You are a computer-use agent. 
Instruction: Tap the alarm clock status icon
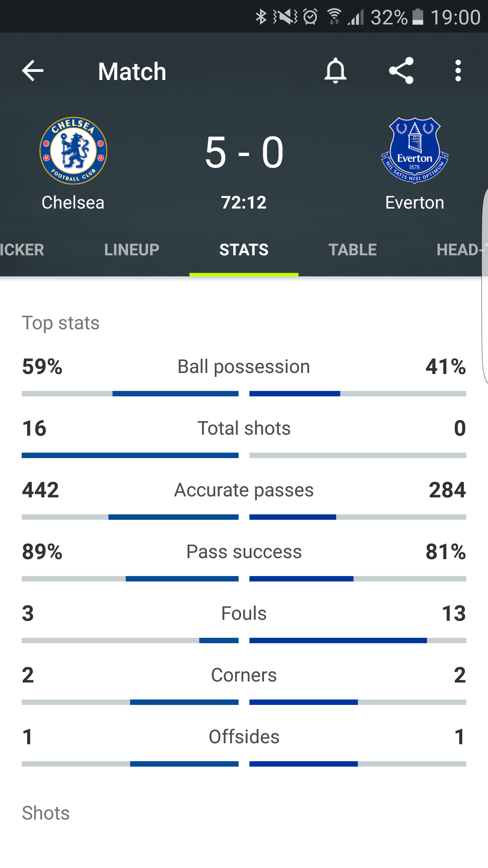point(310,17)
